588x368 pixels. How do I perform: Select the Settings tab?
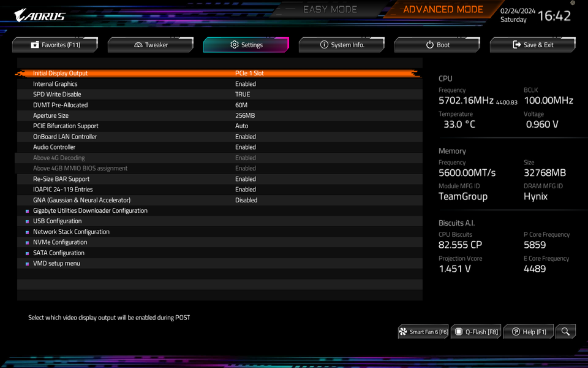pos(246,45)
